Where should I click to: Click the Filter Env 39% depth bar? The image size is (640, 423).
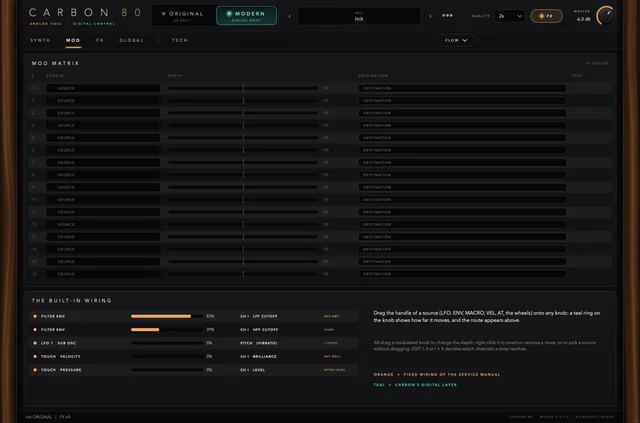(x=167, y=329)
